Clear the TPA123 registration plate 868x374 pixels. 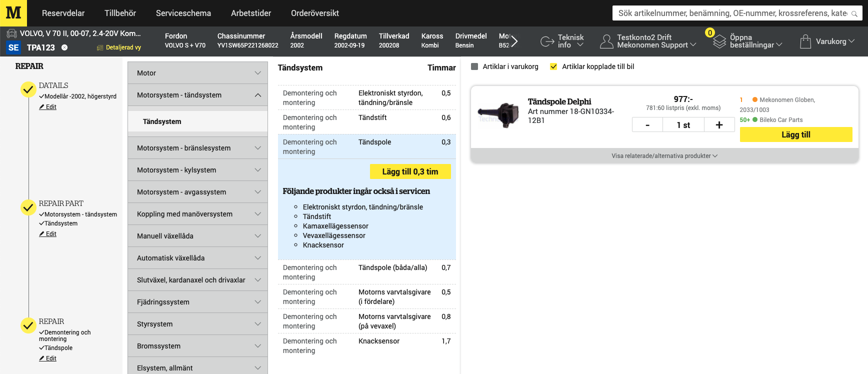[x=64, y=47]
